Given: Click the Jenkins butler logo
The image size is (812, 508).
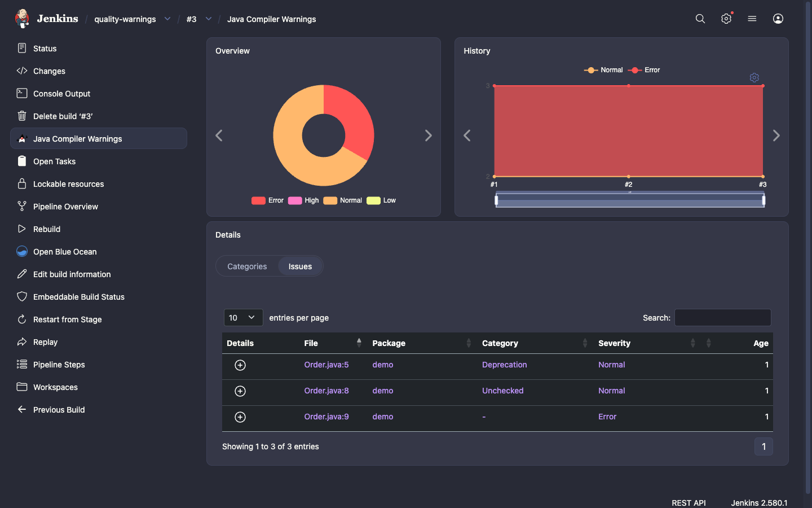Looking at the screenshot, I should coord(22,19).
